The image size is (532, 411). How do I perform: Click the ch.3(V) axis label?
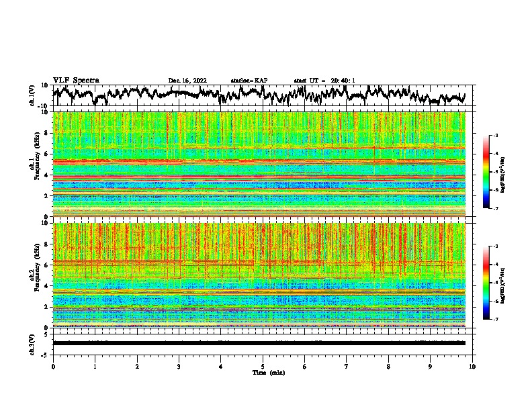point(32,345)
